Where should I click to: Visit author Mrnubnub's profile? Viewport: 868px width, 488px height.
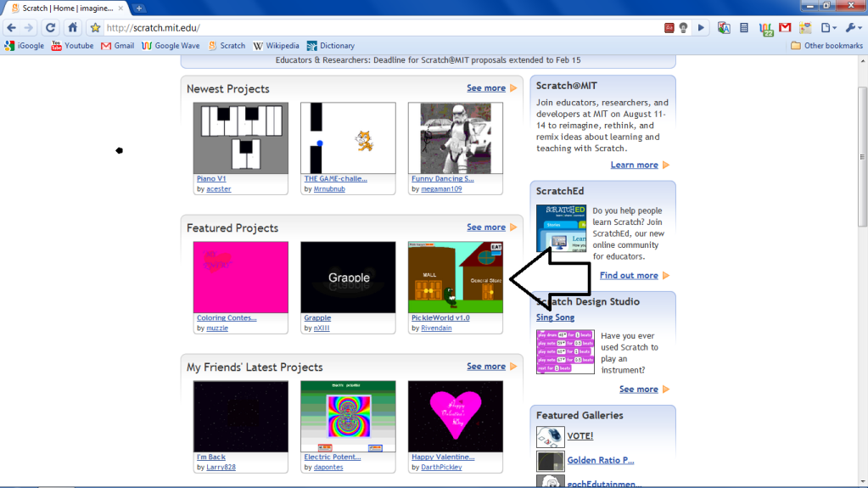point(329,189)
